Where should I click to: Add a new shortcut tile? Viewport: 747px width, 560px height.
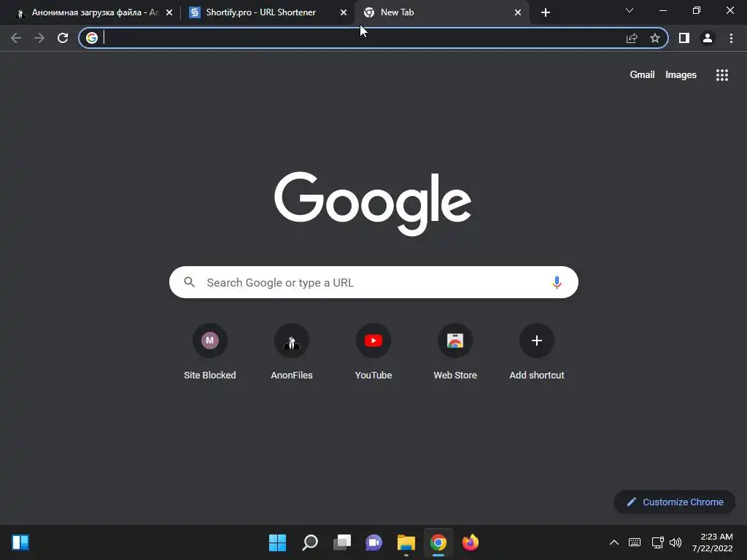coord(537,351)
